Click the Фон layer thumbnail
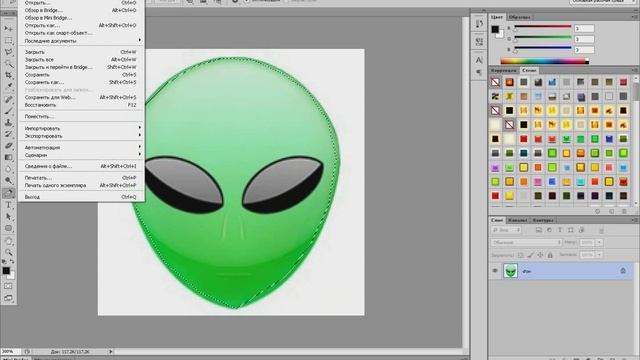 point(510,271)
